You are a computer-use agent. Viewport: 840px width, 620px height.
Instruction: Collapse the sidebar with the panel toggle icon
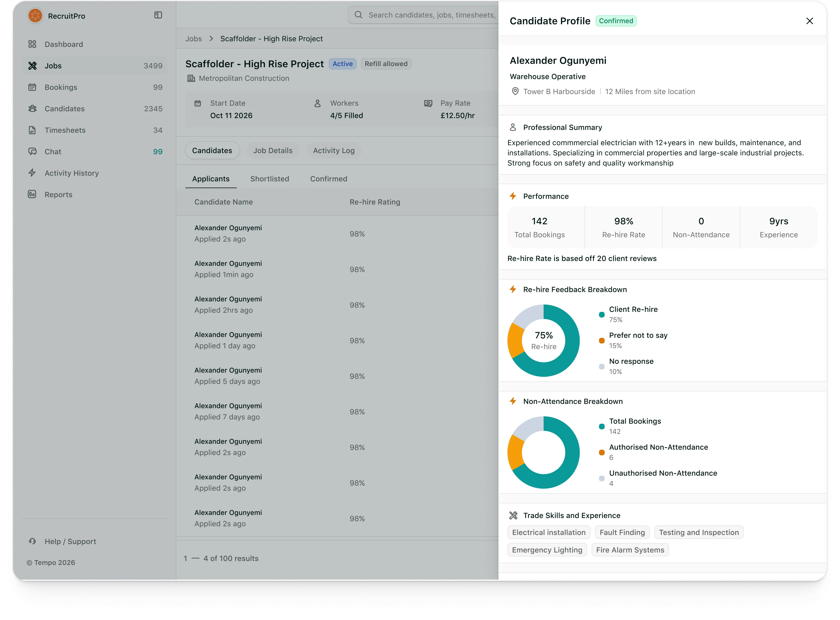(x=158, y=15)
